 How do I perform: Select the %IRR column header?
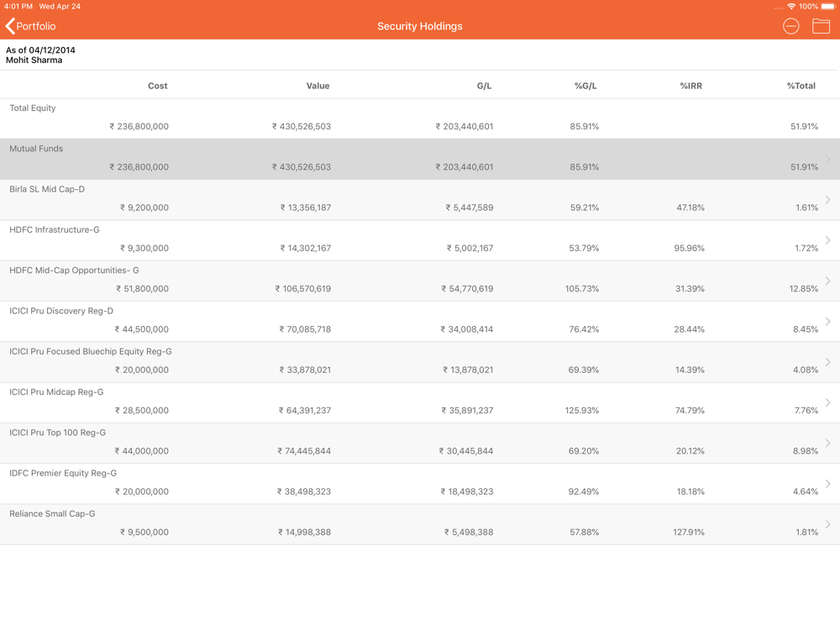[690, 86]
